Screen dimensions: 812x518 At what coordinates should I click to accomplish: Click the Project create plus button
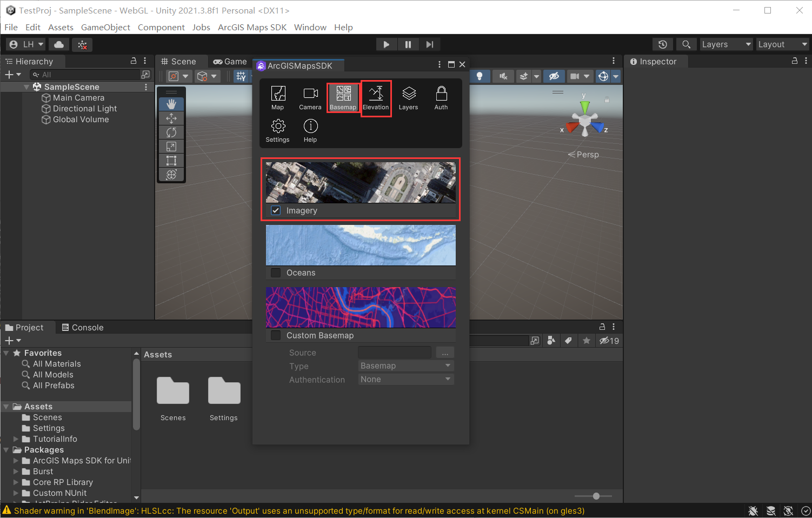pyautogui.click(x=12, y=341)
